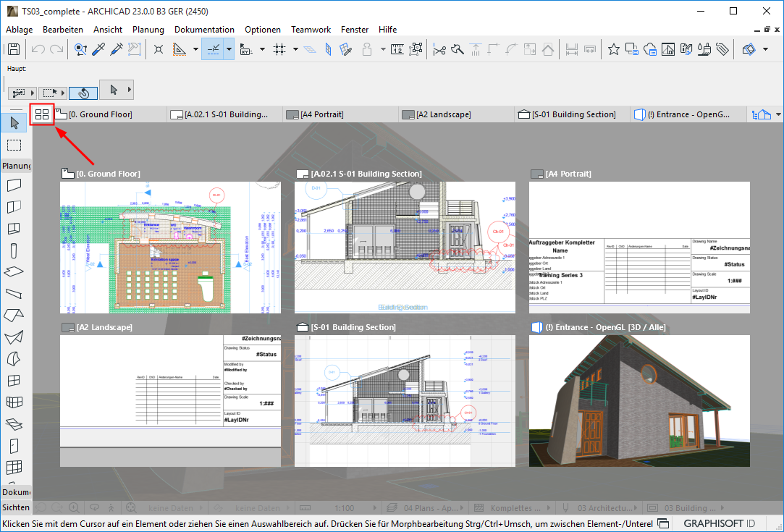784x532 pixels.
Task: Open the Entrance OpenGL 3D thumbnail
Action: (639, 400)
